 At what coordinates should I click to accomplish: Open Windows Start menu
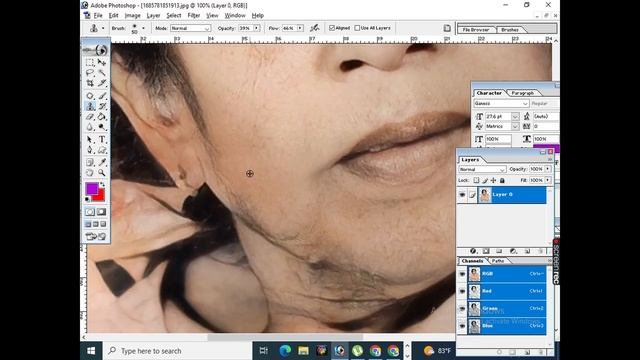tap(91, 351)
